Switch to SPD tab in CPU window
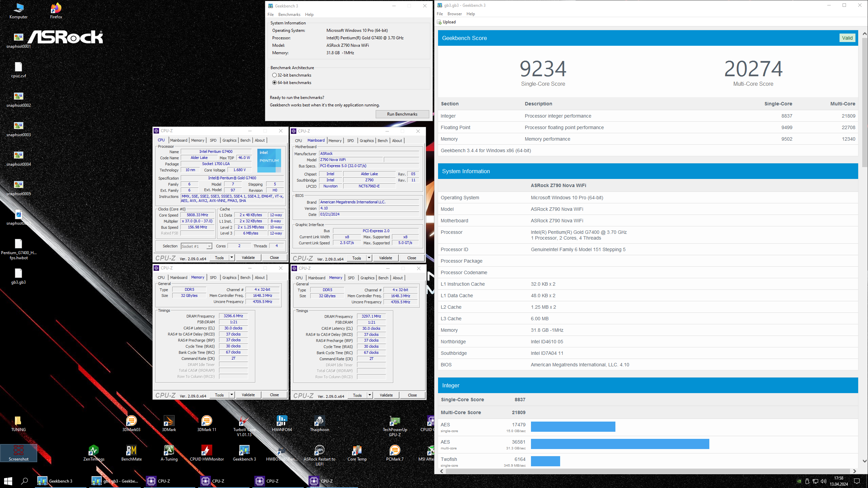The image size is (868, 488). click(x=213, y=140)
